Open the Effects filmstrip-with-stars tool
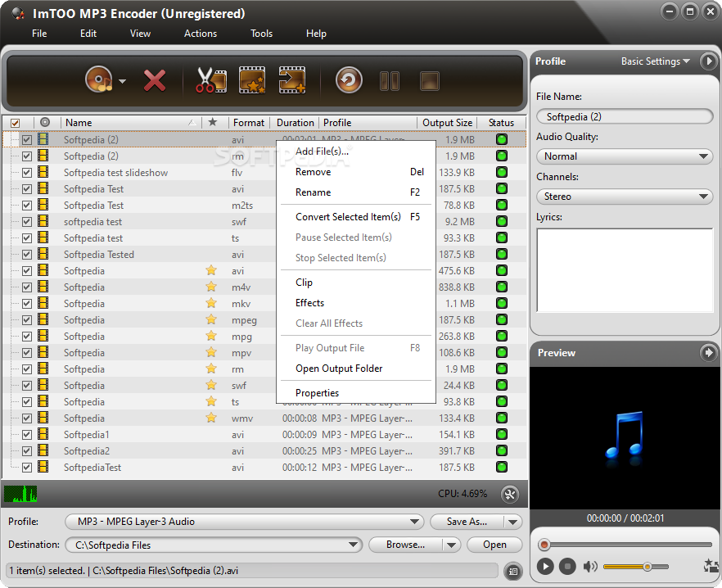722x588 pixels. coord(252,80)
